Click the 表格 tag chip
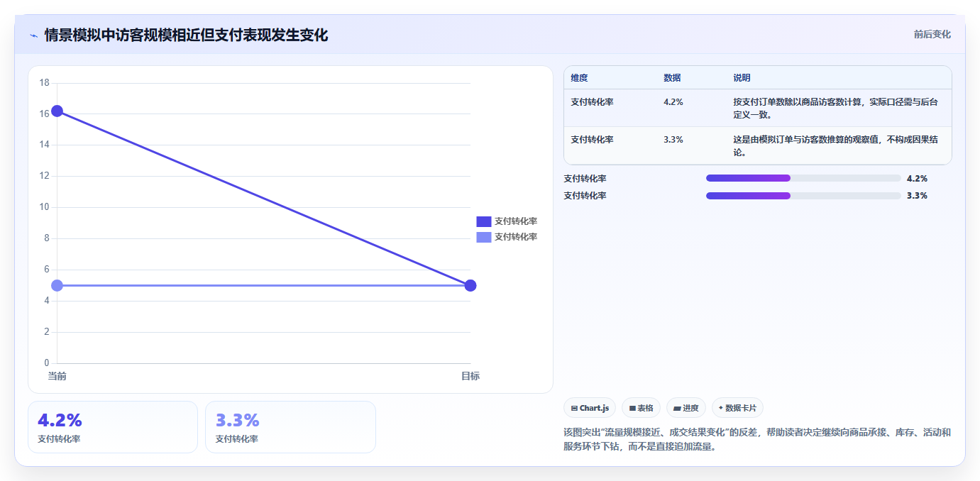 (641, 408)
